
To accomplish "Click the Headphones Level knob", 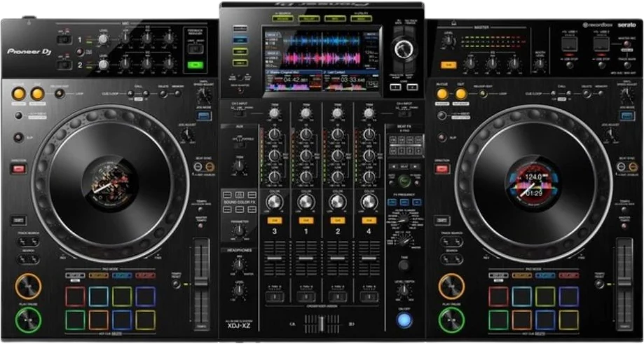I will coord(239,291).
